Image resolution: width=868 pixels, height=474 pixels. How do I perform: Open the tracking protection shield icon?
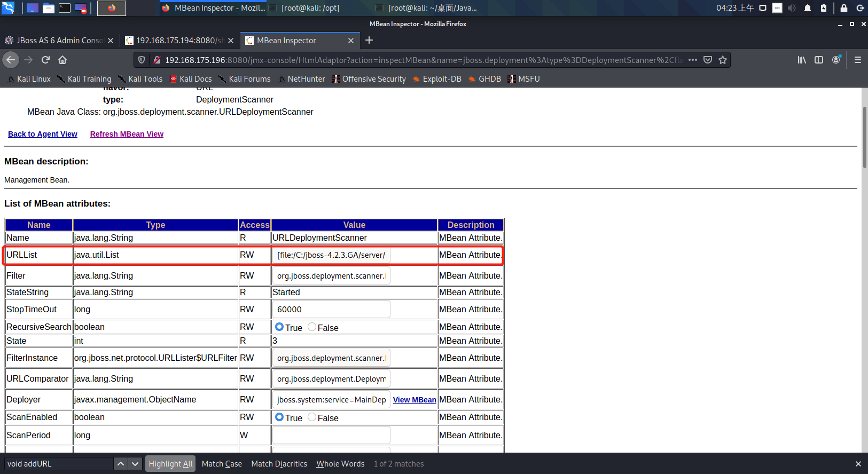[142, 60]
